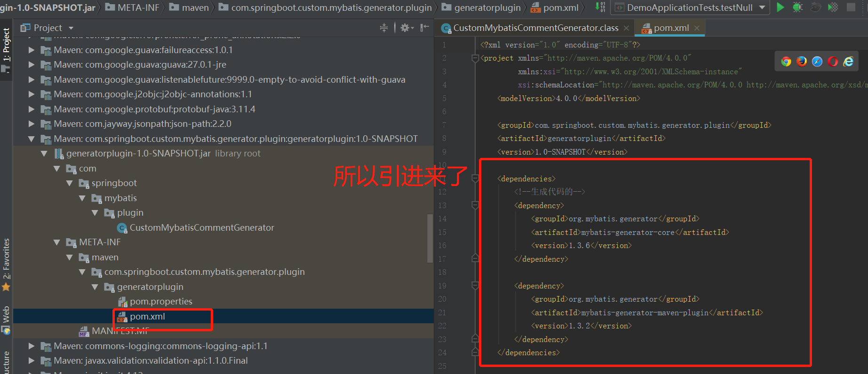Open the pom.xml in Opera browser icon
Viewport: 868px width, 374px height.
click(833, 62)
